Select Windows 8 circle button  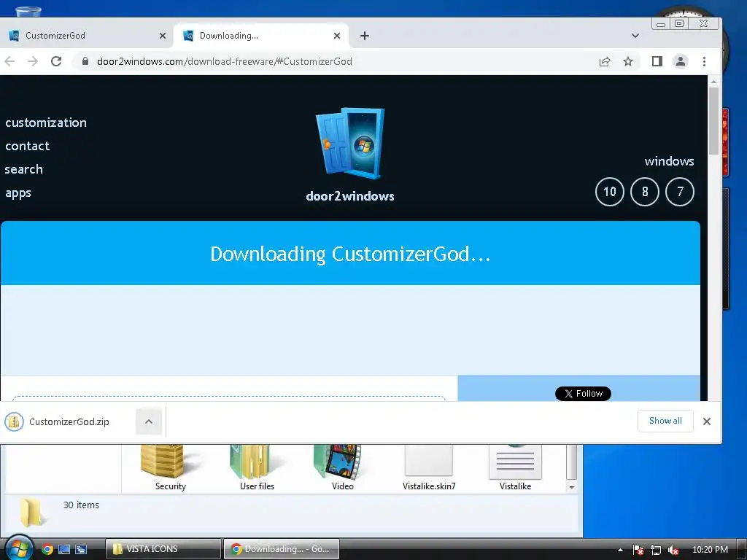point(645,192)
